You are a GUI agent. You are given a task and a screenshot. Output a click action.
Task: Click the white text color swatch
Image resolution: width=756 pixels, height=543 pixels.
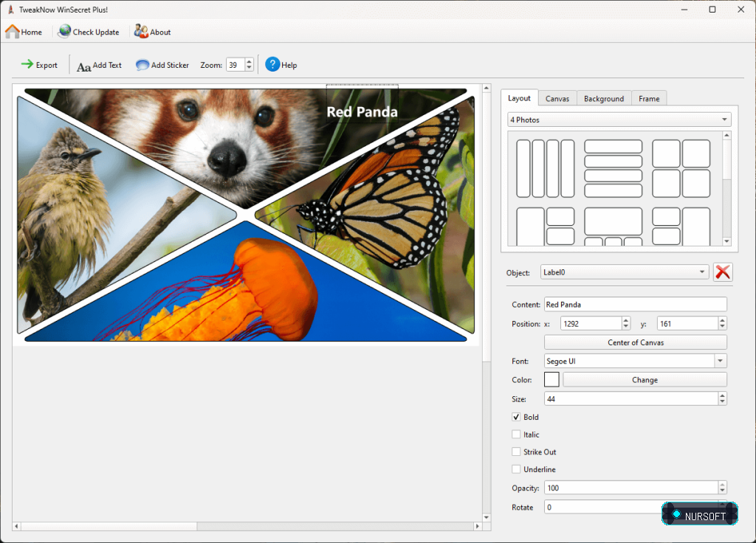click(551, 380)
